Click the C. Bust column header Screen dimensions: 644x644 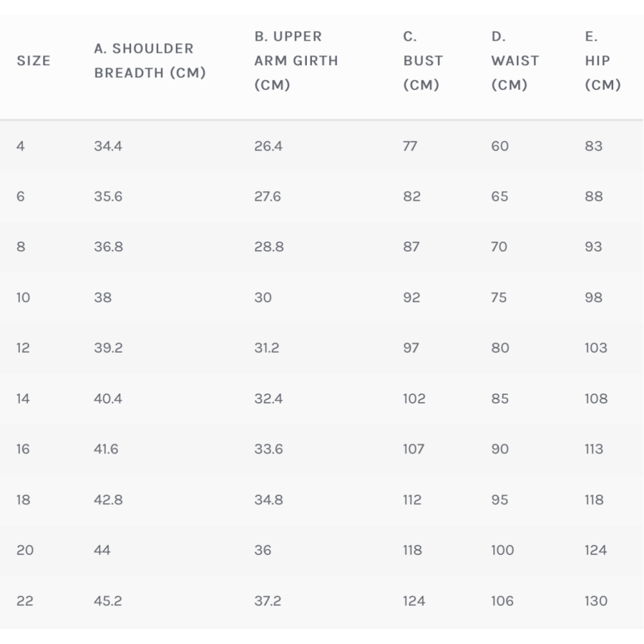tap(422, 61)
